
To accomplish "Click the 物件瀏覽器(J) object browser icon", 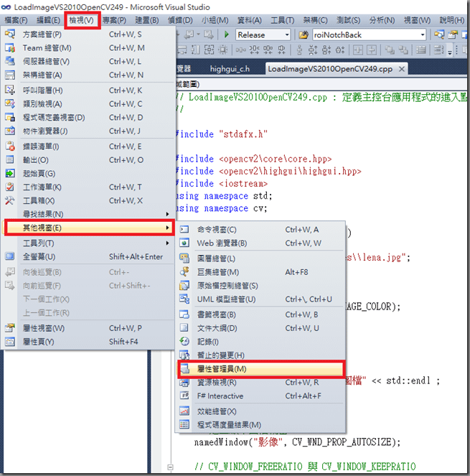I will (10, 131).
